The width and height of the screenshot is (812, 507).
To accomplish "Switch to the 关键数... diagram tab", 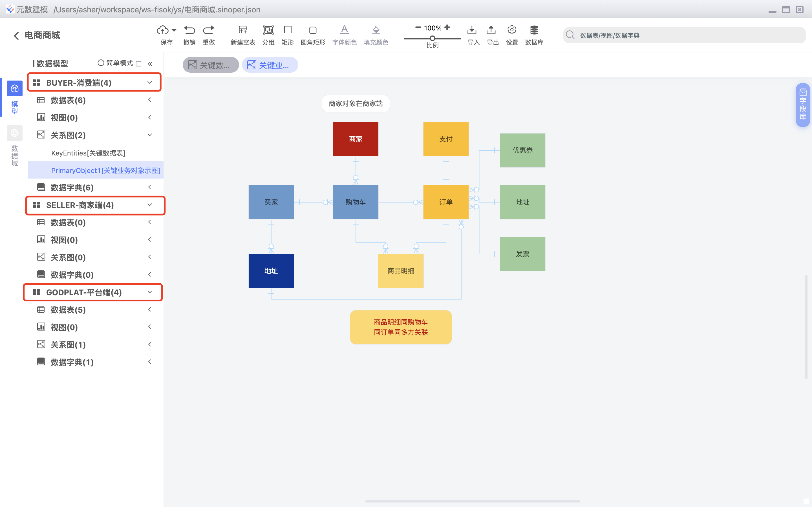I will (210, 65).
